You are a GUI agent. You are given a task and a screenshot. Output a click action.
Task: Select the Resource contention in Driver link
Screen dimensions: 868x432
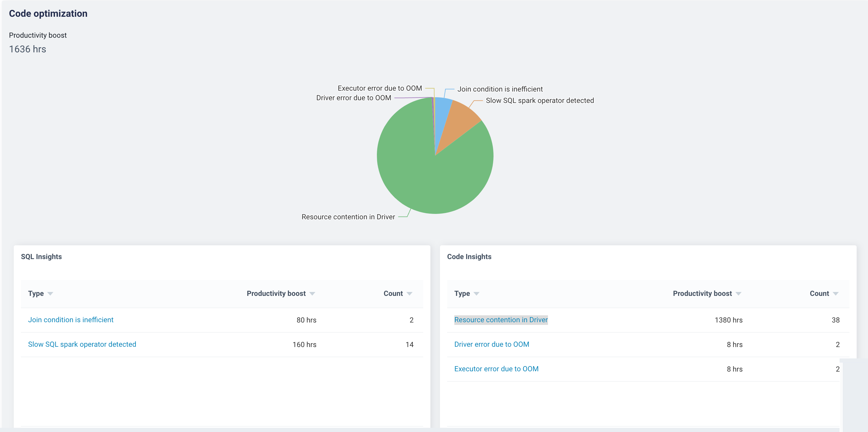(501, 320)
